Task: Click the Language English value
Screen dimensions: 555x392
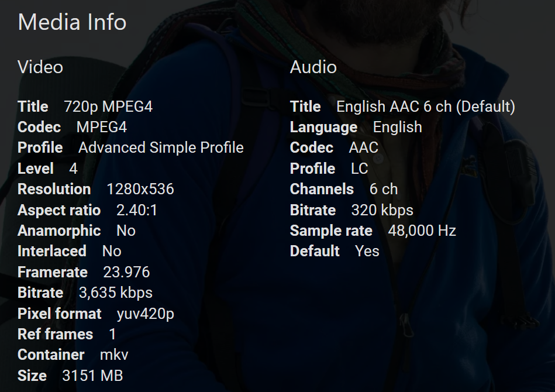Action: 397,127
